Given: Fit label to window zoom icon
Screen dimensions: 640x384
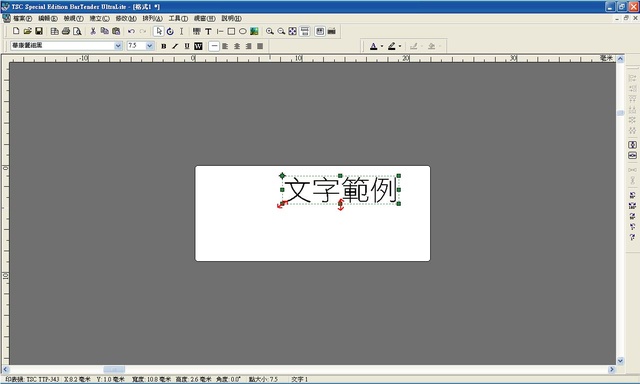Looking at the screenshot, I should [293, 31].
